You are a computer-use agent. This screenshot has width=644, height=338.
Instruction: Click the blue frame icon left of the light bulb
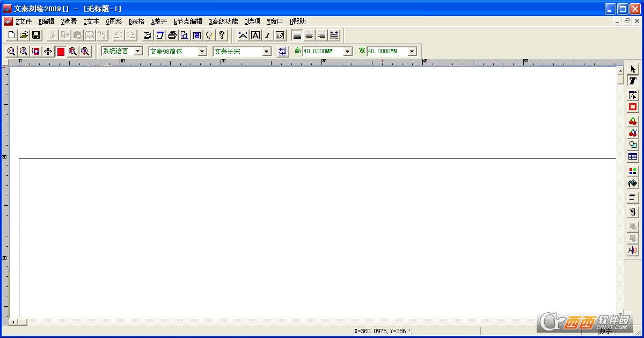tap(196, 35)
